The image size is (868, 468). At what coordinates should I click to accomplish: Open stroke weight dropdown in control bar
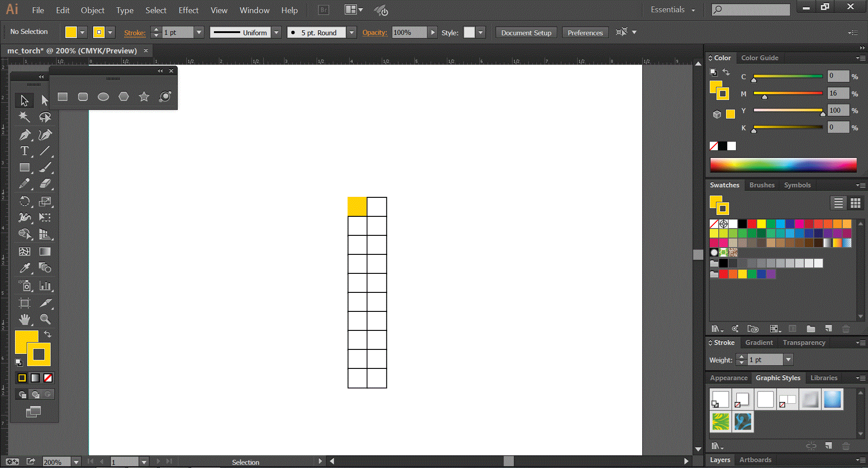point(199,33)
